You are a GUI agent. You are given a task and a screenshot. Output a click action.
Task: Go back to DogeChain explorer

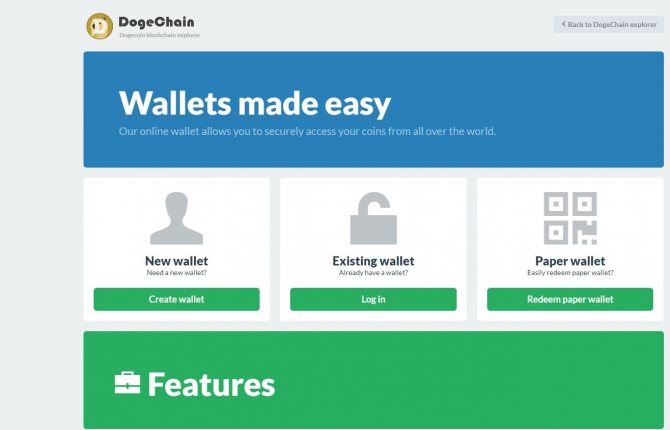click(609, 24)
